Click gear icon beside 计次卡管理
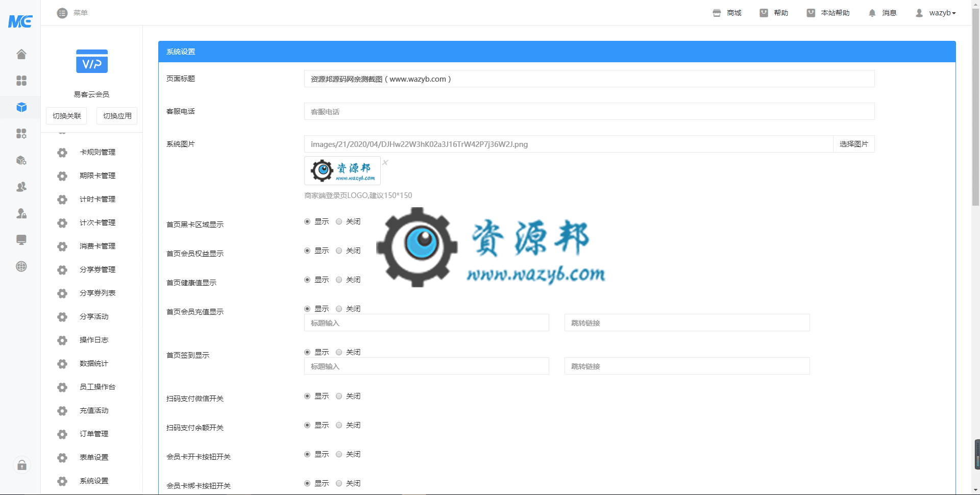The image size is (980, 495). click(62, 222)
